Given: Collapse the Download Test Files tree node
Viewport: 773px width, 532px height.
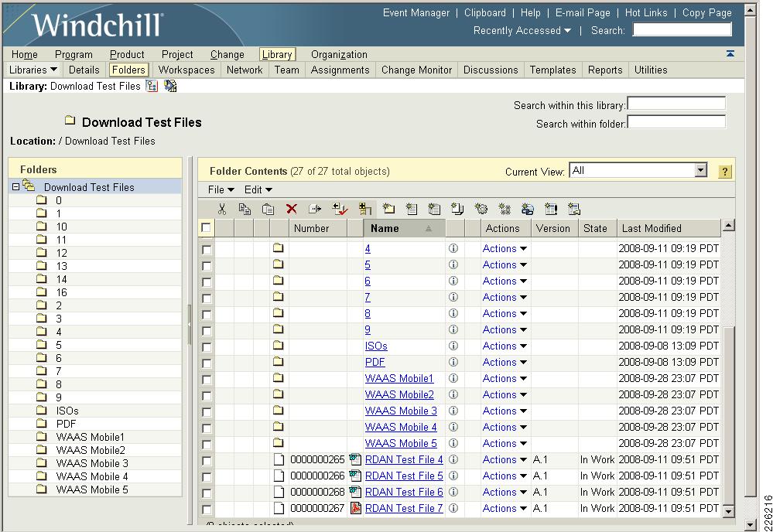Looking at the screenshot, I should click(15, 186).
